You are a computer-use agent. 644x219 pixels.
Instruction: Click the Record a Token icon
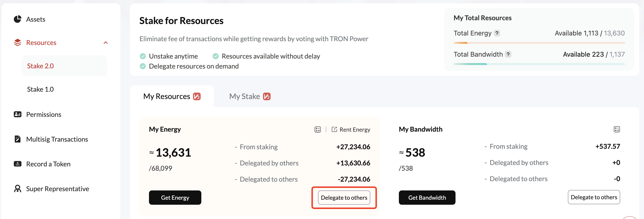[x=18, y=164]
